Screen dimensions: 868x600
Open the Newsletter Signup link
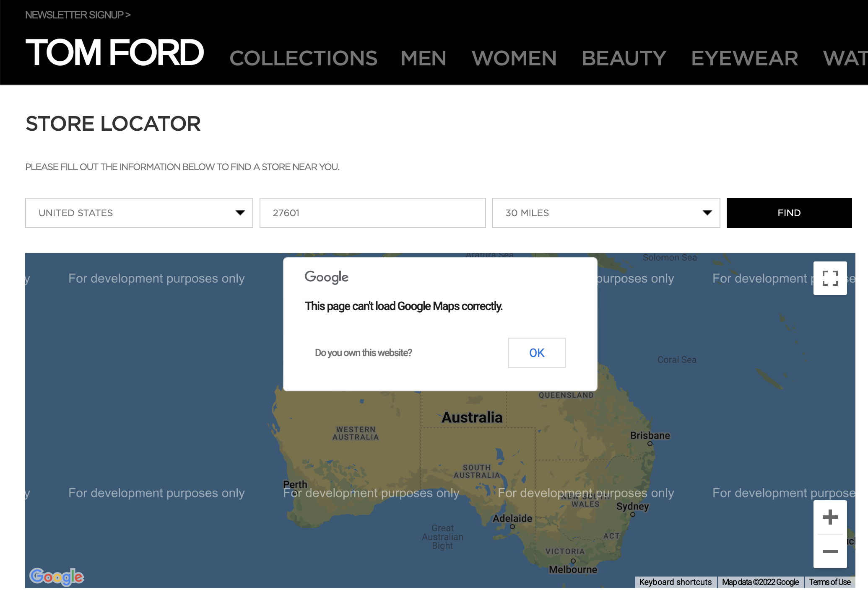pyautogui.click(x=78, y=15)
